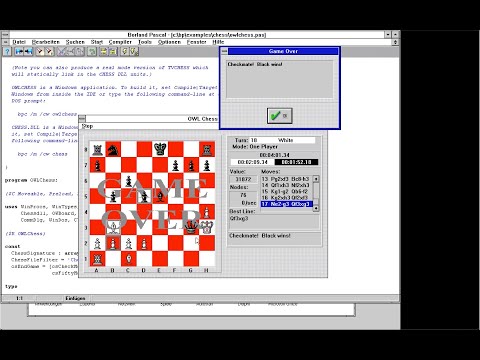Viewport: 480px width, 360px height.
Task: Click the 'const' keyword in editor
Action: pyautogui.click(x=12, y=246)
